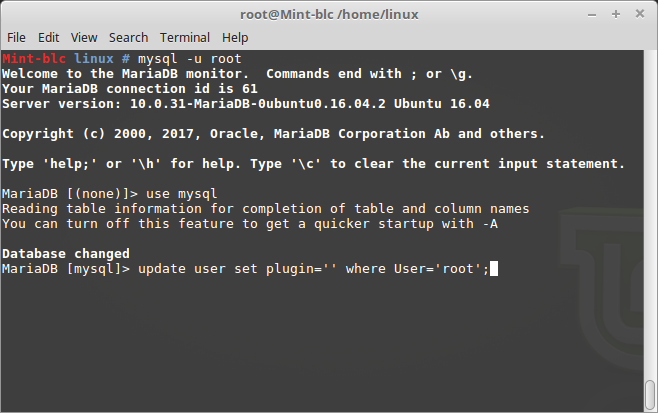The width and height of the screenshot is (658, 413).
Task: Open the Help menu
Action: [235, 37]
